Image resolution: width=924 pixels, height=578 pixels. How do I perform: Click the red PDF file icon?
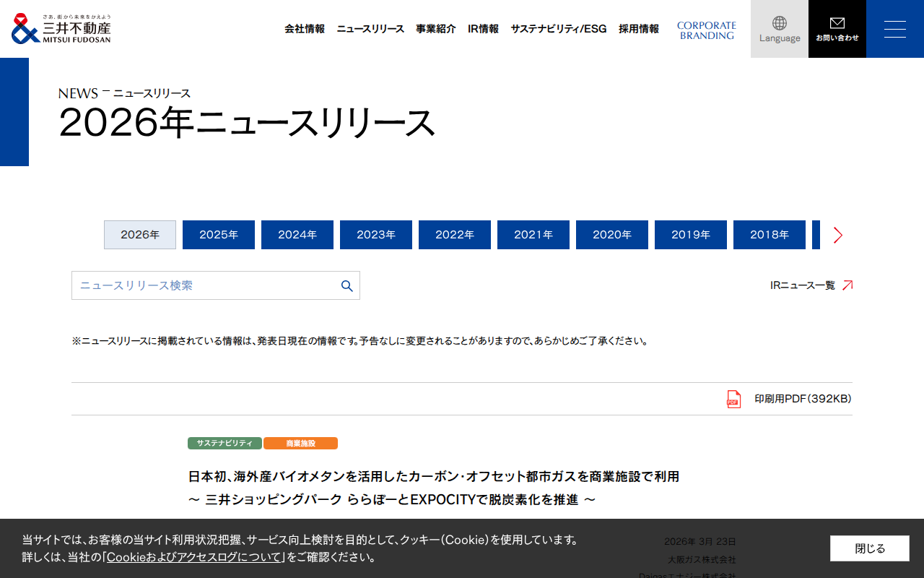(x=733, y=399)
